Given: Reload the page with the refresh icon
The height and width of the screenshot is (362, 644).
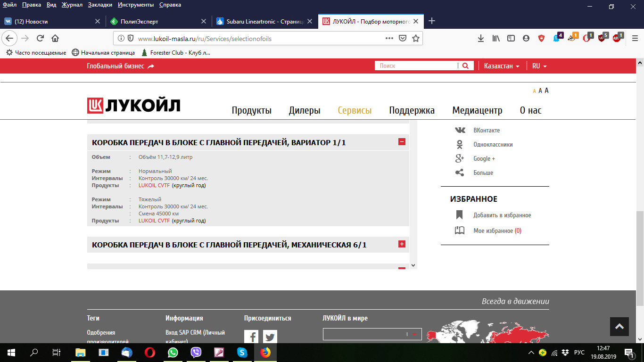Looking at the screenshot, I should click(x=41, y=38).
